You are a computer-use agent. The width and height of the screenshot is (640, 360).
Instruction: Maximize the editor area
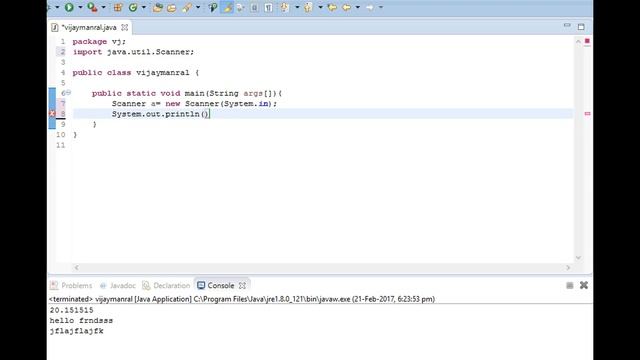[581, 27]
